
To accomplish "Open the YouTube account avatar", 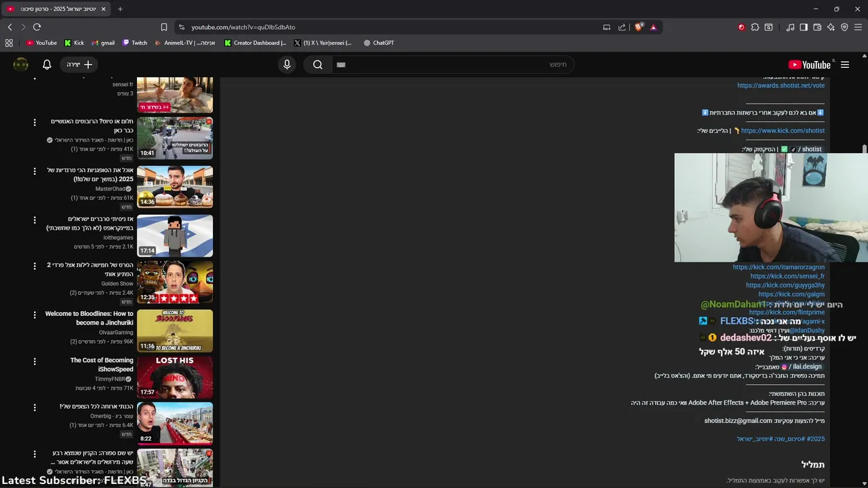I will 21,64.
